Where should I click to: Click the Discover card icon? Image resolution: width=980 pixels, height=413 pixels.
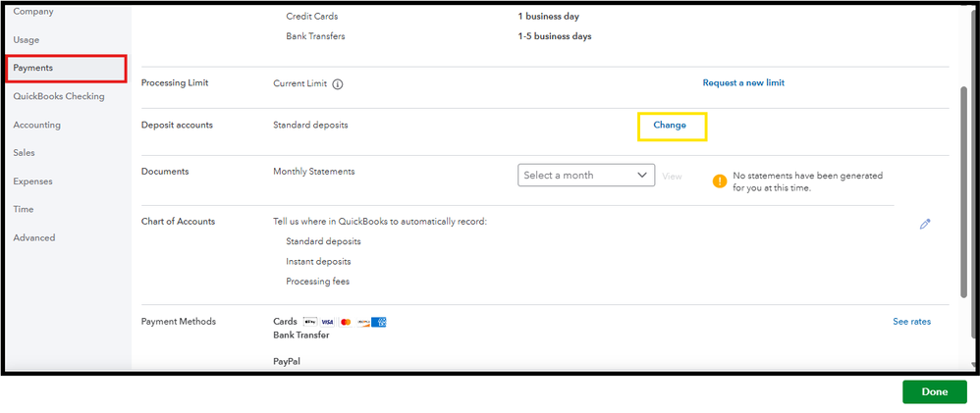[x=362, y=322]
